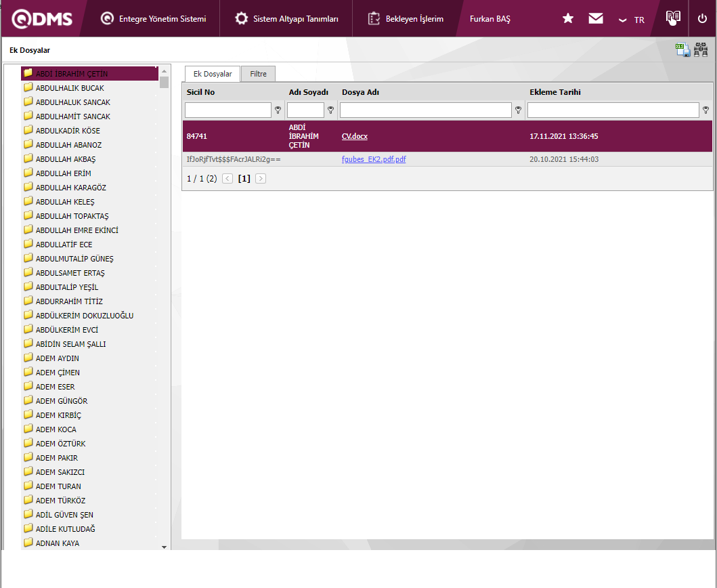The width and height of the screenshot is (717, 588).
Task: Click filter icon beside Ekleme Tarihi field
Action: pyautogui.click(x=705, y=110)
